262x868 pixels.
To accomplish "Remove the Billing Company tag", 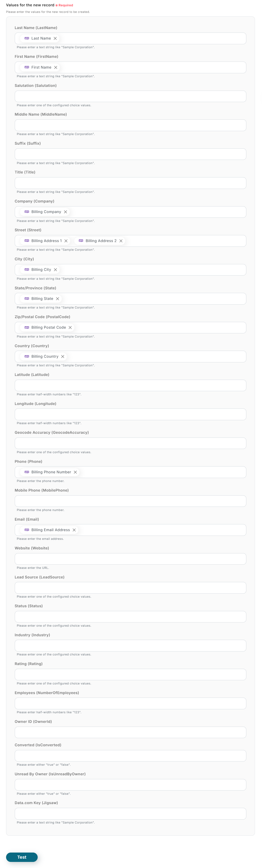I will coord(65,212).
